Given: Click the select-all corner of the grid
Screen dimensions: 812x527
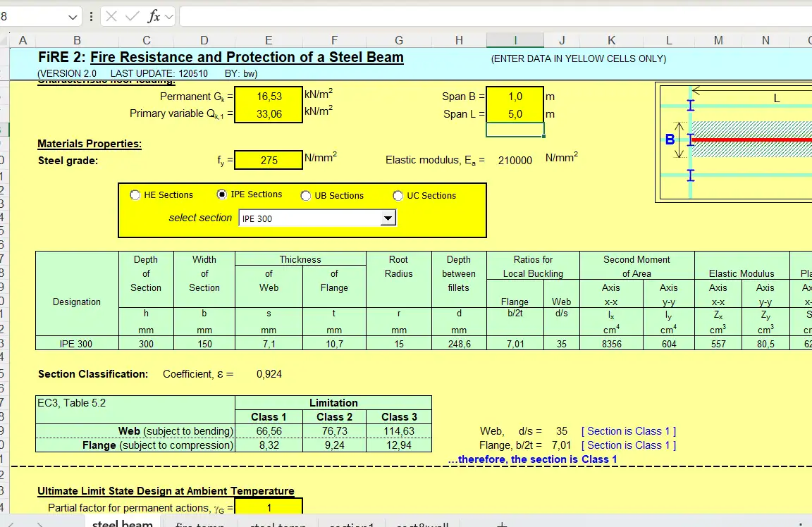Looking at the screenshot, I should point(5,41).
